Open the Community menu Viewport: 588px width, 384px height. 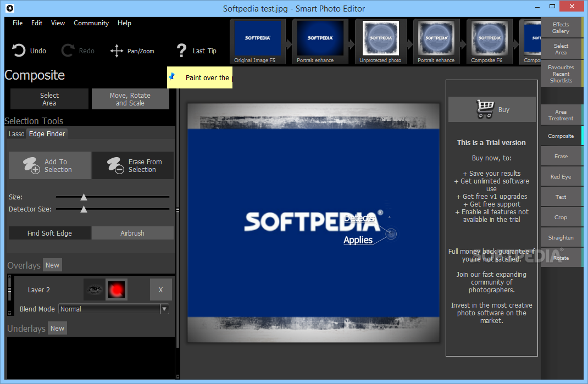pos(91,23)
